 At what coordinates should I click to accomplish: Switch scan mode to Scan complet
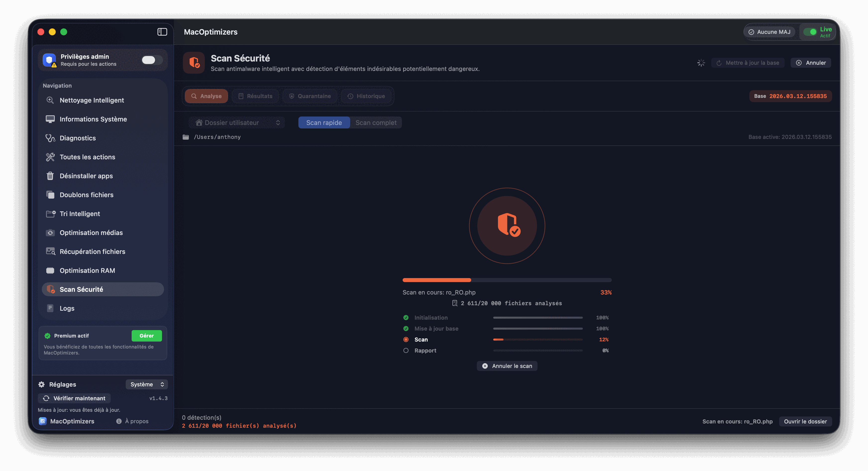(x=376, y=122)
